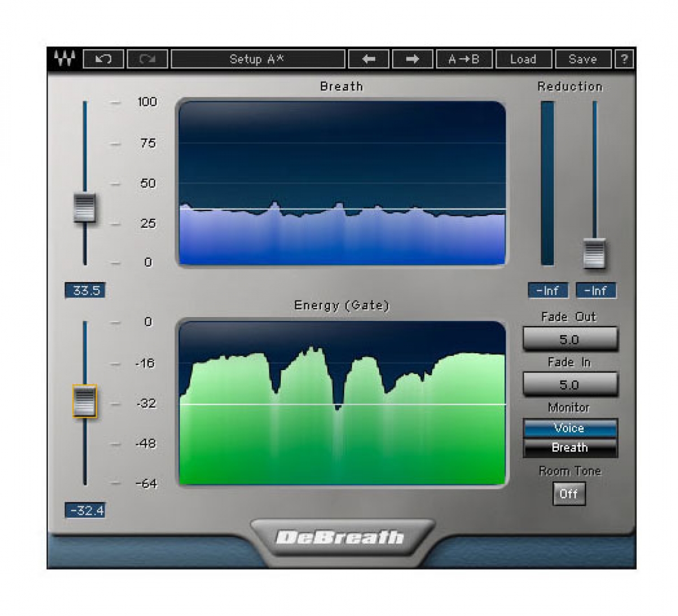Click the 100 mark on Breath scale
This screenshot has width=678, height=616.
(x=147, y=102)
